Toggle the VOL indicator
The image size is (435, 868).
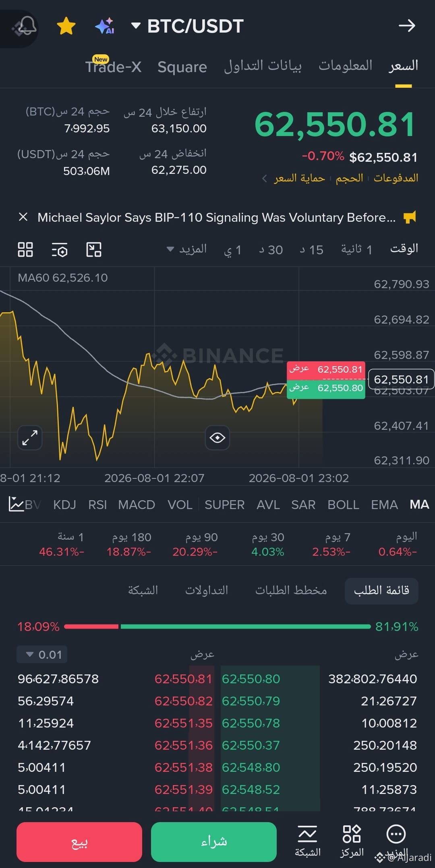coord(180,505)
